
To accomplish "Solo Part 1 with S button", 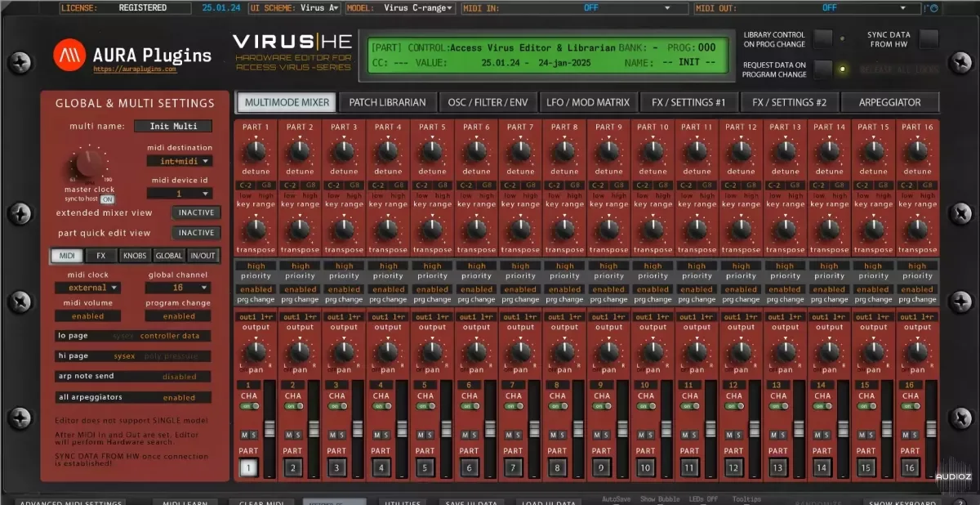I will point(253,435).
